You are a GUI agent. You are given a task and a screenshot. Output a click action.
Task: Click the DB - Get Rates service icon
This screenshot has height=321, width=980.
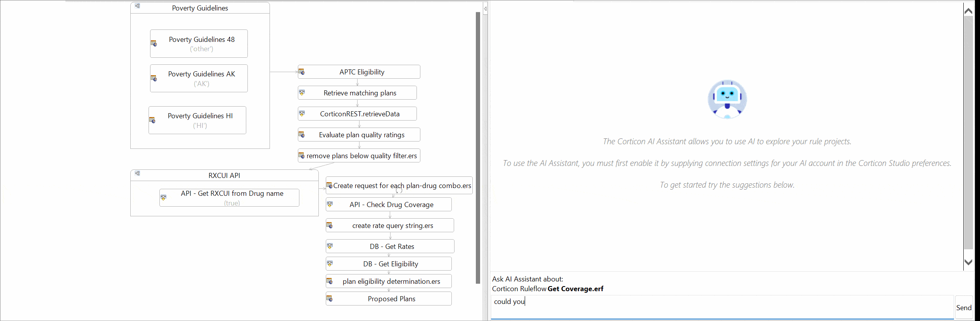tap(330, 246)
